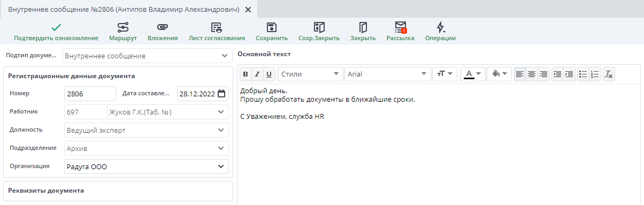Open the Arial font dropdown
Screen dimensions: 644x205
pyautogui.click(x=388, y=74)
